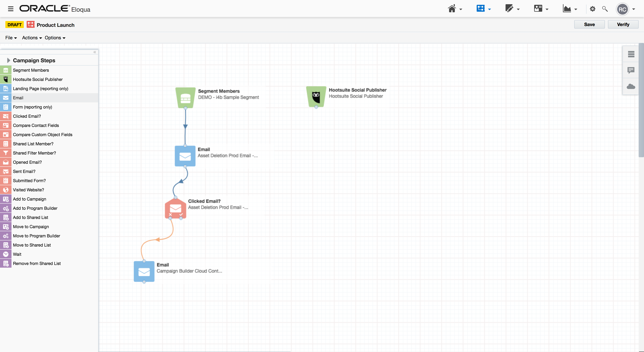Click the Wait step icon in palette
The width and height of the screenshot is (644, 352).
[6, 254]
